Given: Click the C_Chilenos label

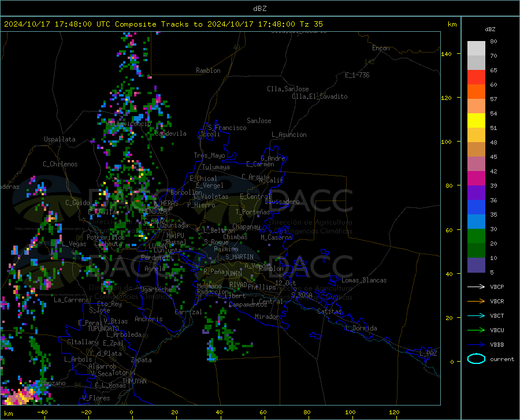Looking at the screenshot, I should point(60,164).
